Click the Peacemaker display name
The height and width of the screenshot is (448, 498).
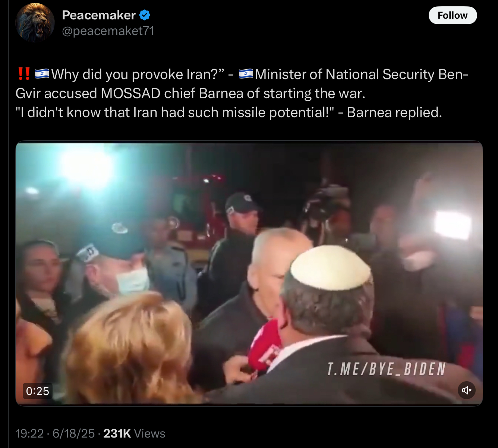(x=99, y=15)
